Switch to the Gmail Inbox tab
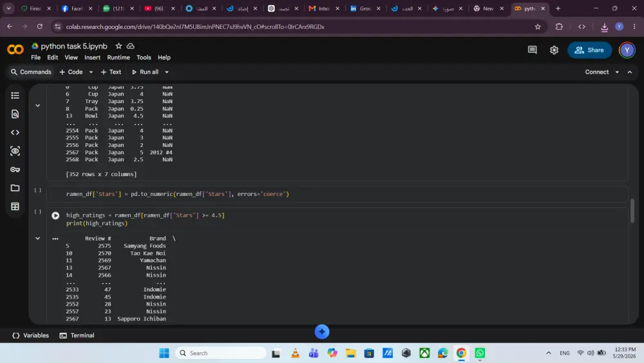Image resolution: width=644 pixels, height=363 pixels. 324,8
